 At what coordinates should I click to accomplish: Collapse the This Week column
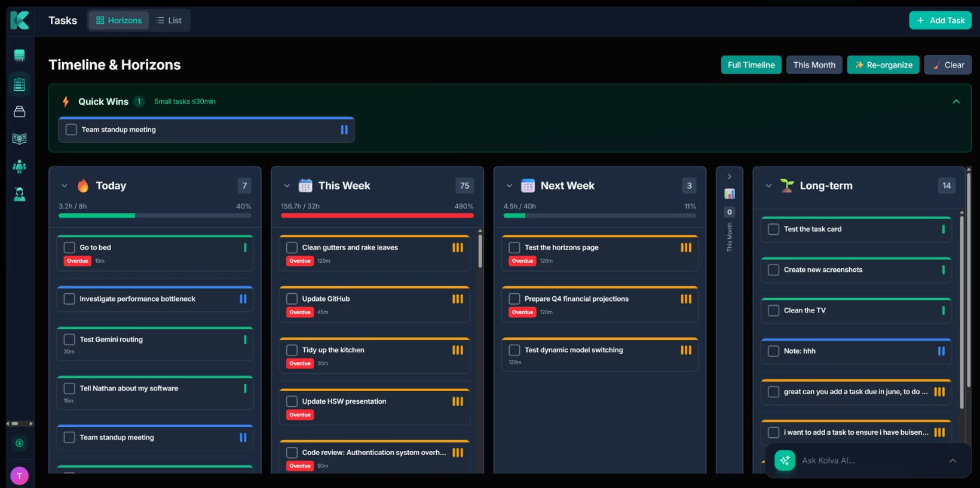287,186
